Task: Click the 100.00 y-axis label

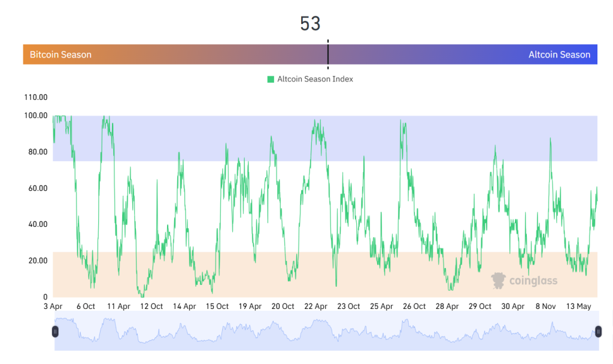Action: (37, 116)
